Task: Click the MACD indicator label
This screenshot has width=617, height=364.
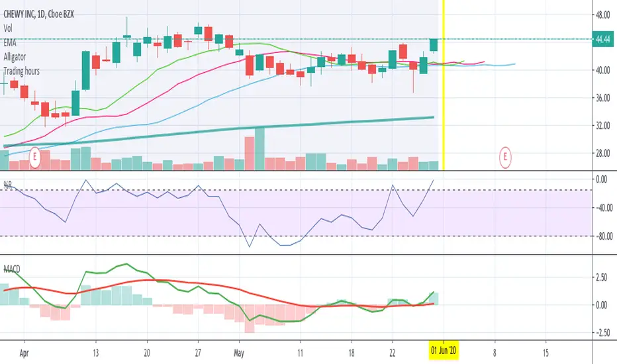Action: [12, 269]
